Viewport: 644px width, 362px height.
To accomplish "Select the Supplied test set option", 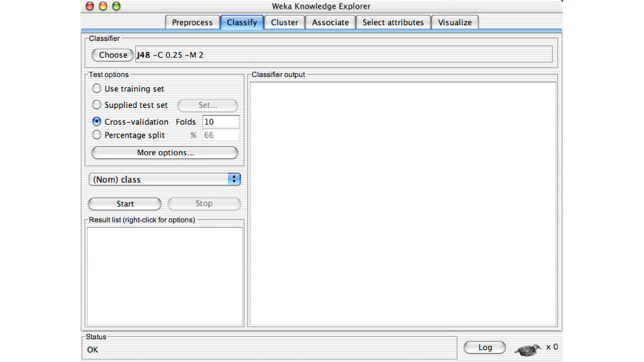I will click(97, 105).
